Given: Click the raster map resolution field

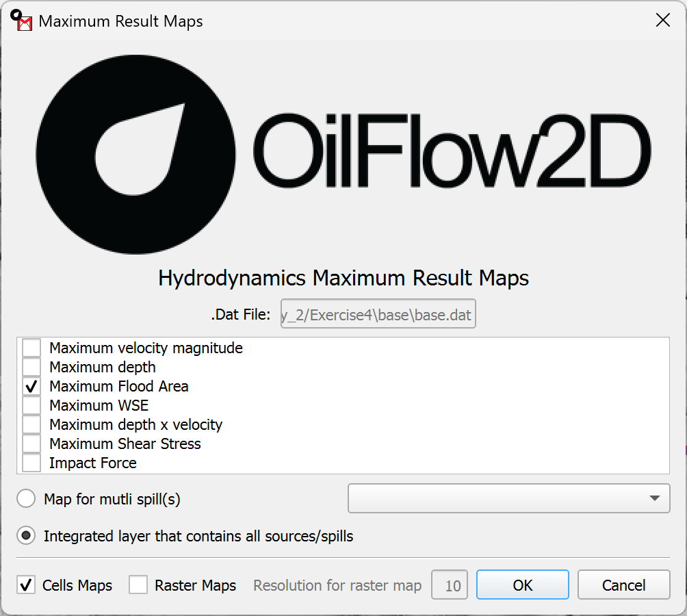Looking at the screenshot, I should tap(450, 585).
